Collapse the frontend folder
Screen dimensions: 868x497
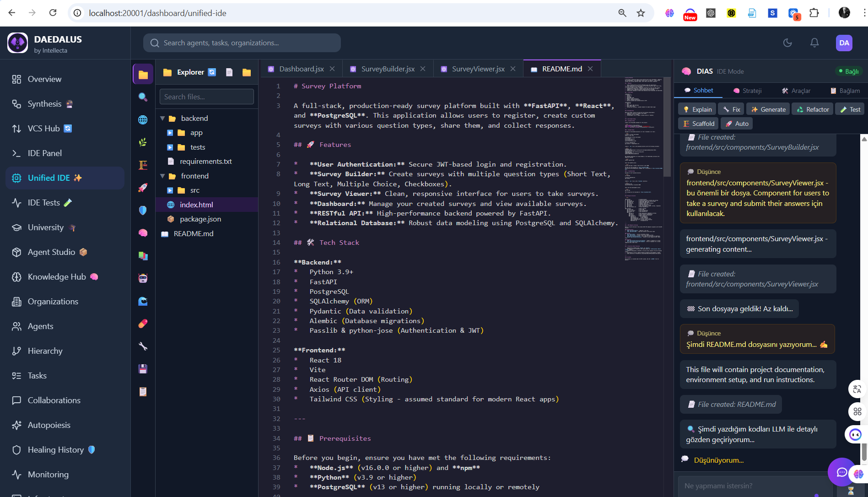pos(162,176)
